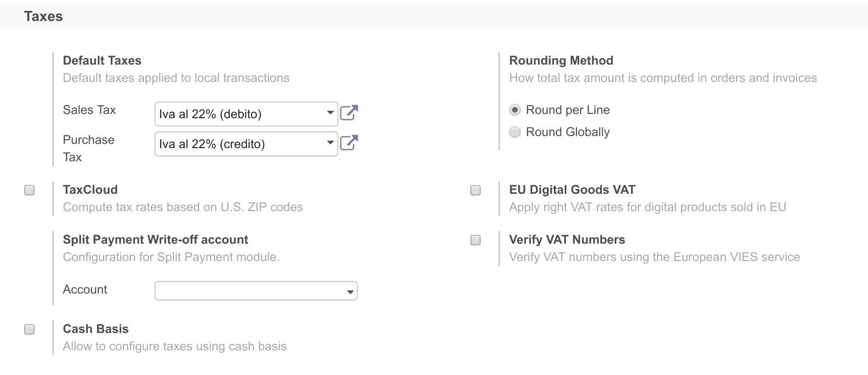Click the Cash Basis setting title
This screenshot has height=375, width=868.
pyautogui.click(x=96, y=329)
